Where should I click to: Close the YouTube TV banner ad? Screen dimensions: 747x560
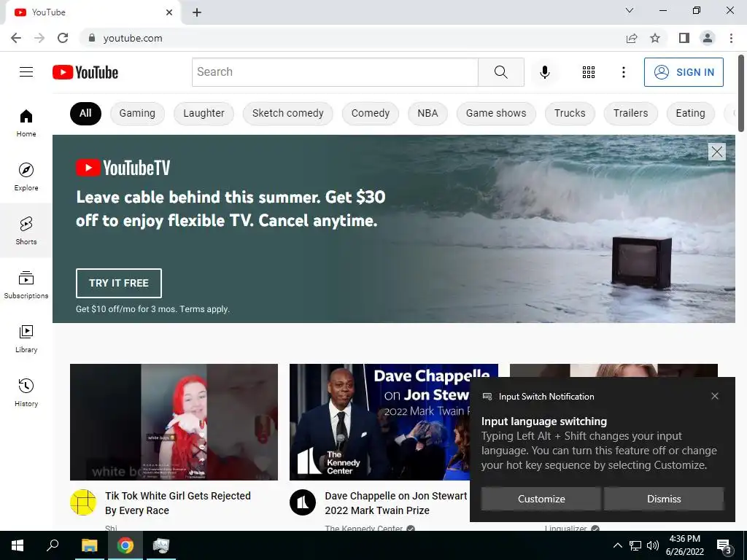tap(716, 152)
